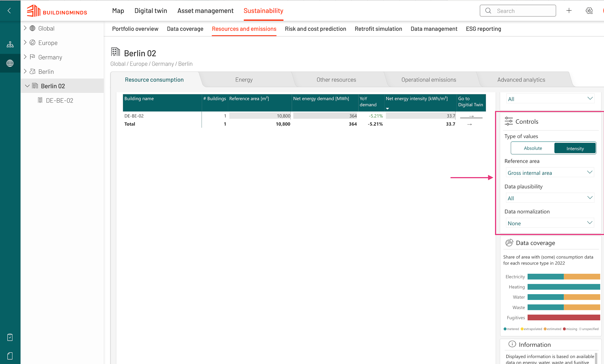The height and width of the screenshot is (364, 604).
Task: Switch type of values to Absolute
Action: 533,148
